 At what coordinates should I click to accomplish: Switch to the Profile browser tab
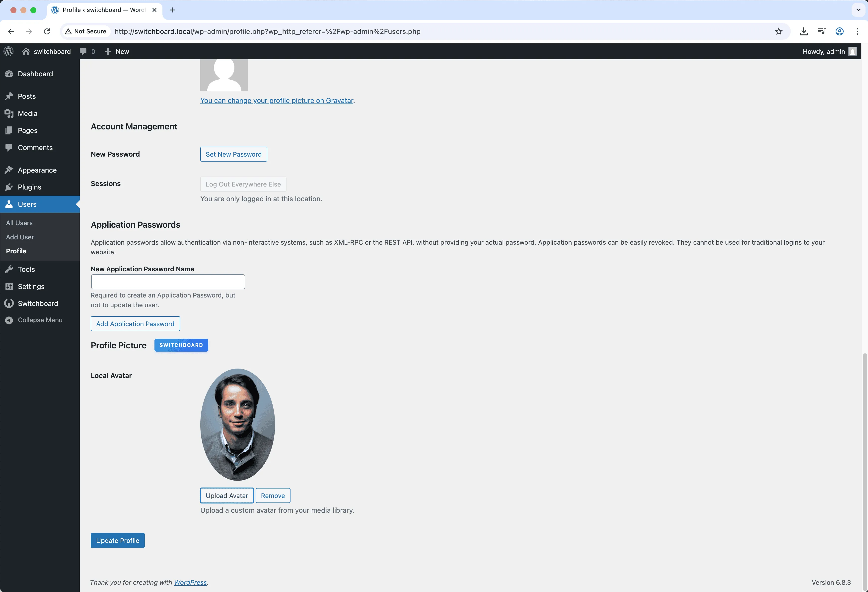coord(101,10)
